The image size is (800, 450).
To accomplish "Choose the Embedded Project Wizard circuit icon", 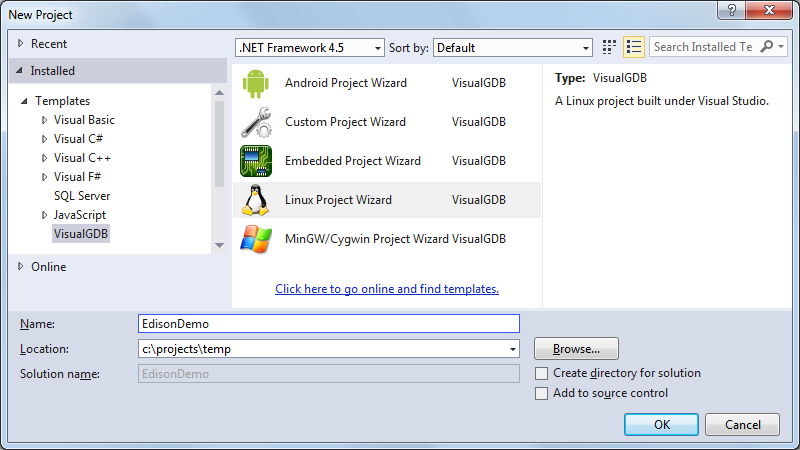I will pyautogui.click(x=256, y=161).
